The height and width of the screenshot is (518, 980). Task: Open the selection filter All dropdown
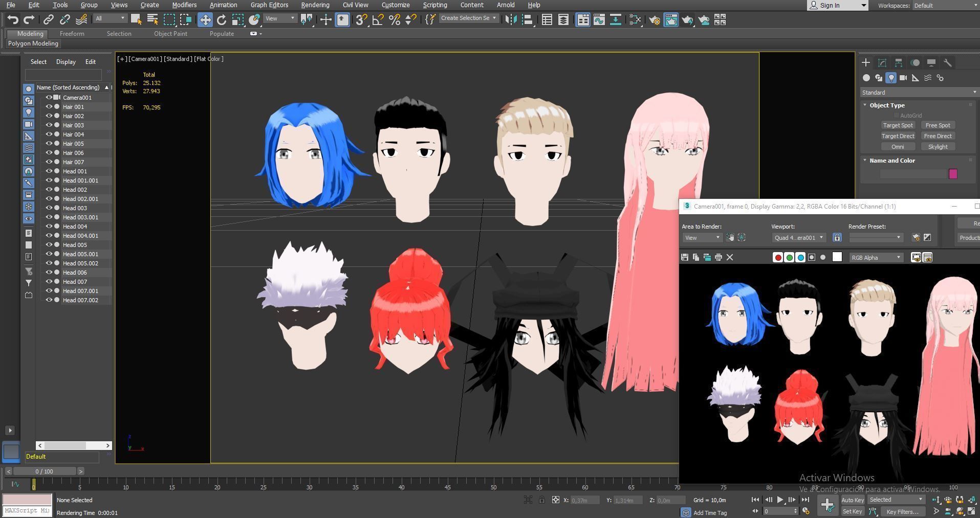110,18
